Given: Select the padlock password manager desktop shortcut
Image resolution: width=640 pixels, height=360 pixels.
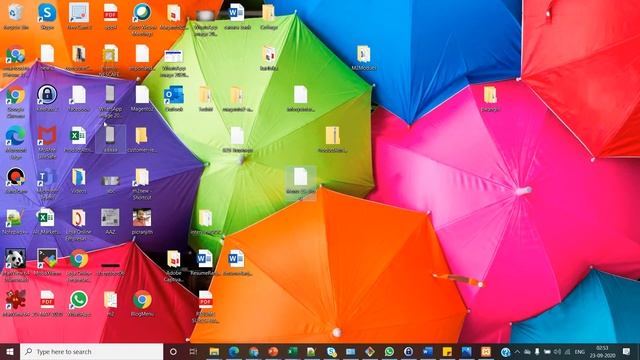Looking at the screenshot, I should coord(47,98).
